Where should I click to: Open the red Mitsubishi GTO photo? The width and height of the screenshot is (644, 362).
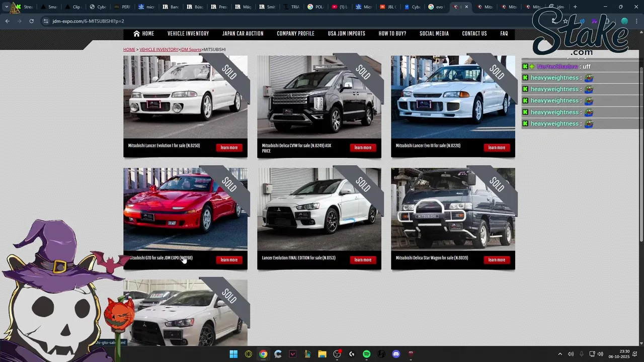185,209
